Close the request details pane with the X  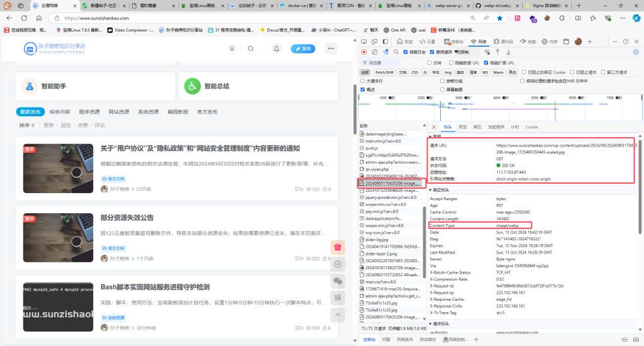point(434,127)
